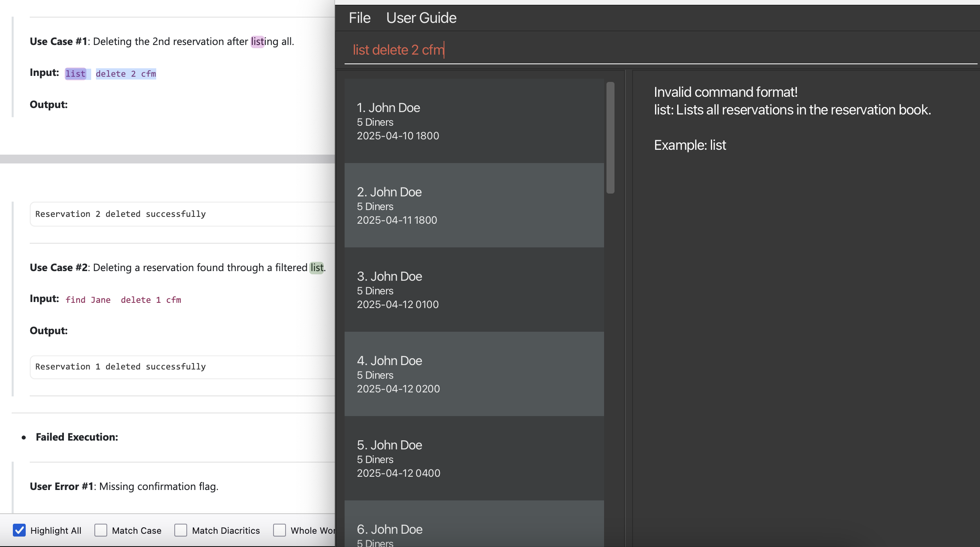Select reservation 2 dated 2025-04-11
The image size is (980, 547).
pos(474,205)
